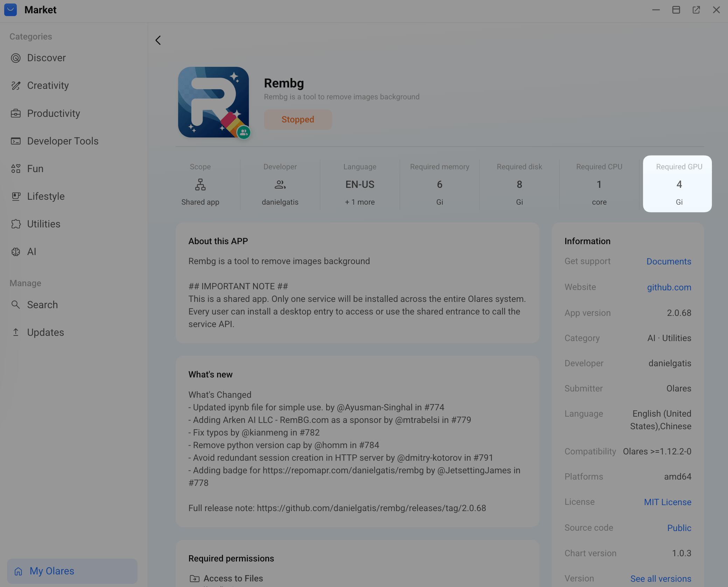Screen dimensions: 728x587
Task: Click the Rembg app icon
Action: [213, 102]
